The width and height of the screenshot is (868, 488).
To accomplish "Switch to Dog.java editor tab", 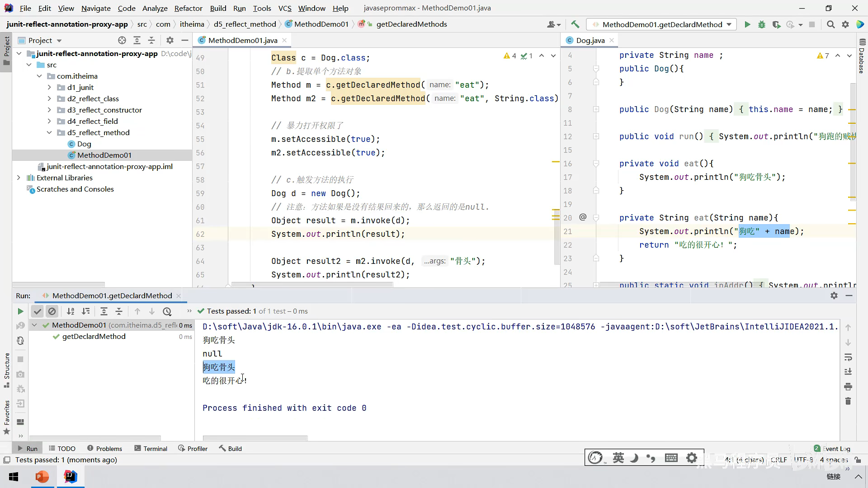I will 590,40.
